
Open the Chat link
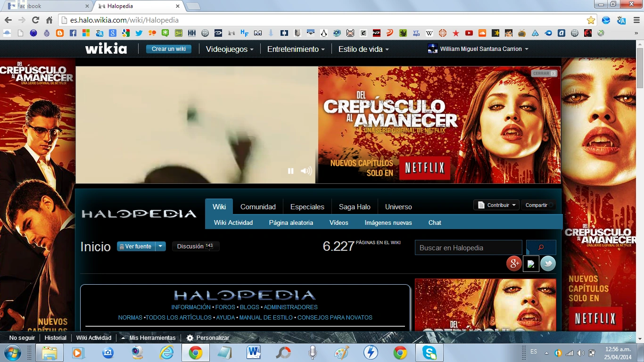(435, 222)
